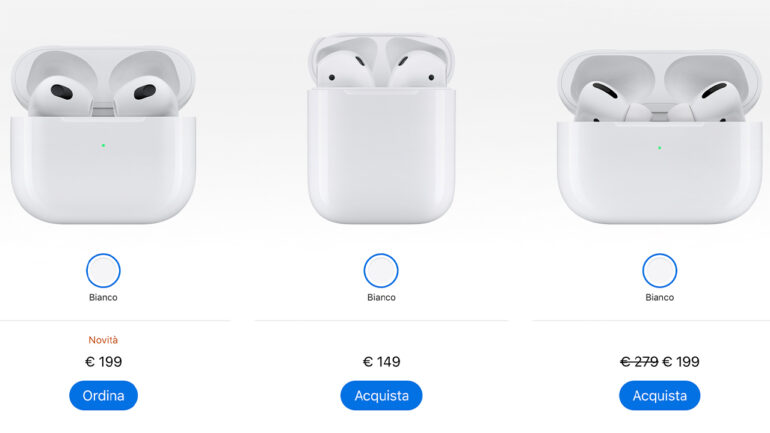Click the orange Novità label
Image resolution: width=770 pixels, height=433 pixels.
point(103,340)
